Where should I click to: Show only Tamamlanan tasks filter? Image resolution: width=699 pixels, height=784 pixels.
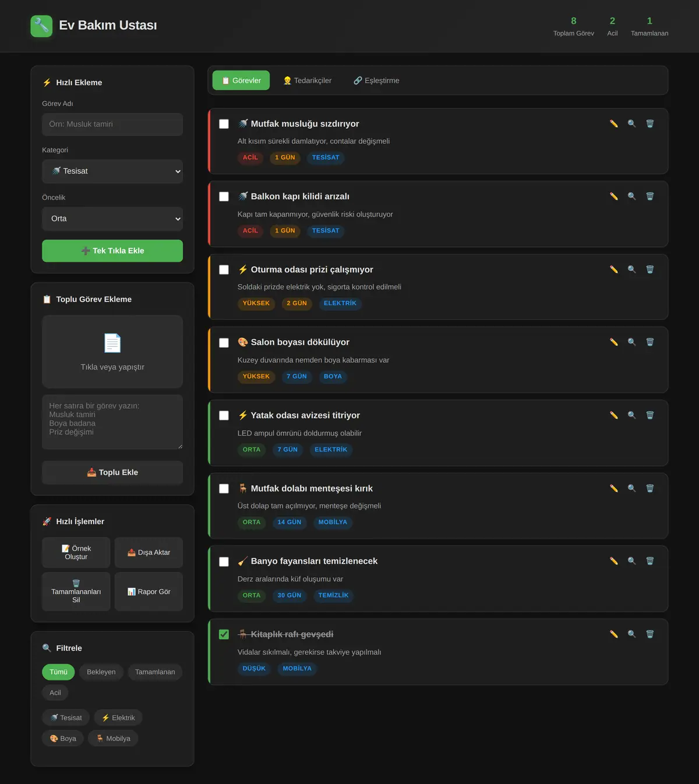(x=155, y=672)
